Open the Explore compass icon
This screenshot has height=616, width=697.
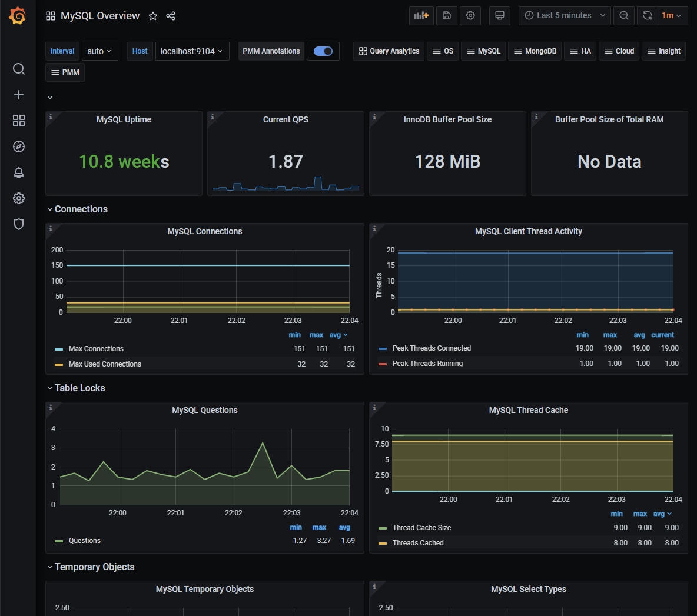(19, 146)
